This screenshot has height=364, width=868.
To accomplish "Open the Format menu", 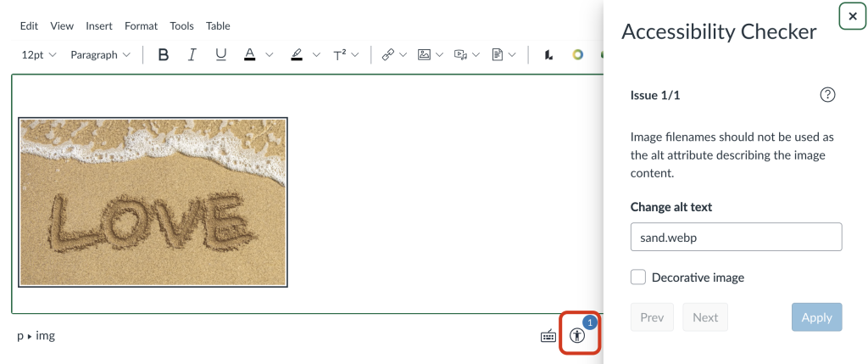I will pyautogui.click(x=141, y=26).
